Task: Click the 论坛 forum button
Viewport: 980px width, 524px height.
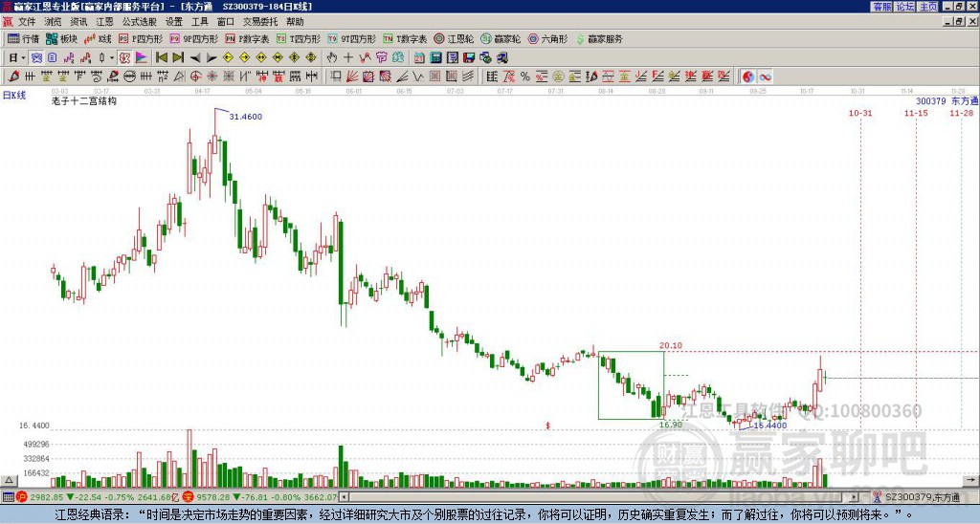Action: pos(905,7)
